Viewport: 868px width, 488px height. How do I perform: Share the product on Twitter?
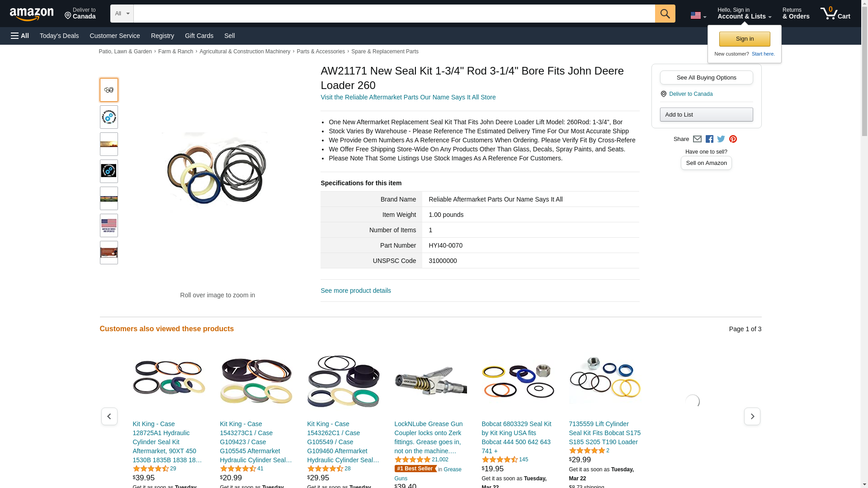pyautogui.click(x=721, y=139)
